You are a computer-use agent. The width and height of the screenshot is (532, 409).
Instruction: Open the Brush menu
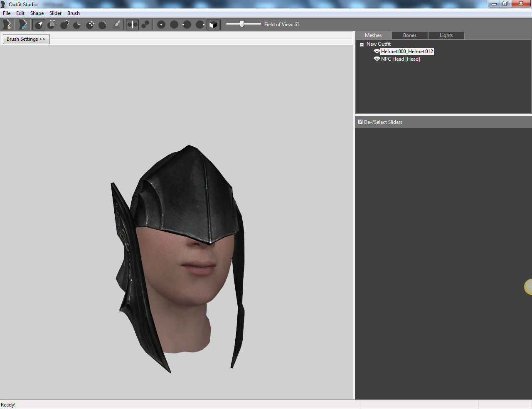[74, 13]
